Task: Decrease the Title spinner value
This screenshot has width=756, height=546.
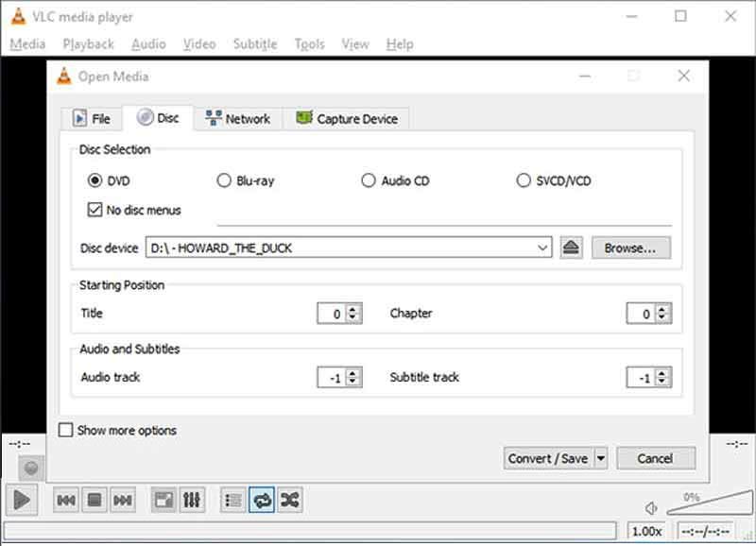Action: tap(352, 318)
